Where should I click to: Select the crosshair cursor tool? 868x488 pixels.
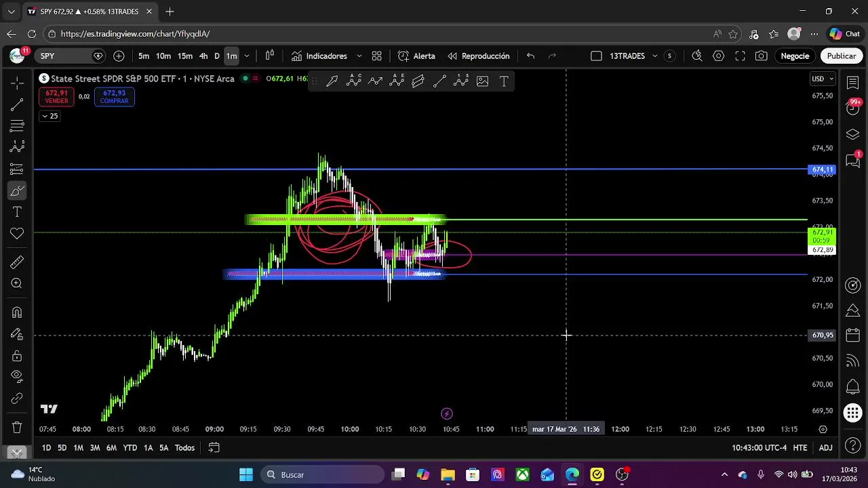click(x=17, y=83)
